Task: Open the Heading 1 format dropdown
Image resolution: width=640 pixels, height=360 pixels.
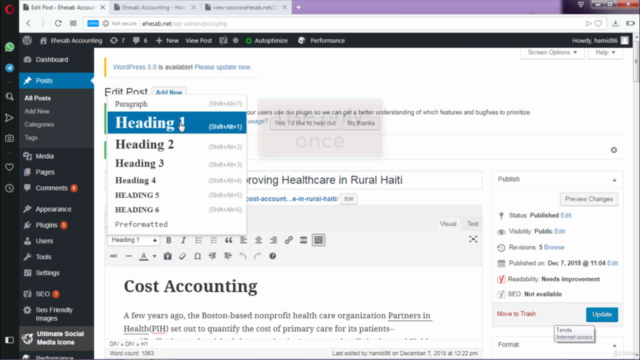Action: [133, 240]
